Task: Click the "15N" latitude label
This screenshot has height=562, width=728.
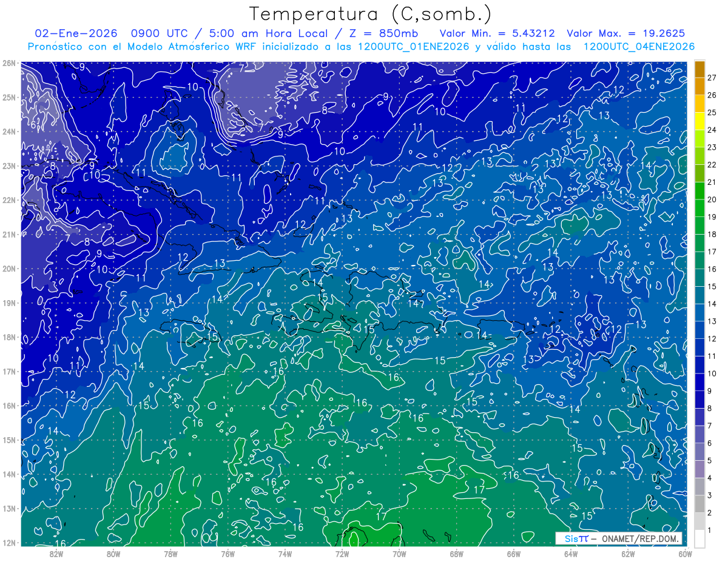Action: [x=8, y=440]
